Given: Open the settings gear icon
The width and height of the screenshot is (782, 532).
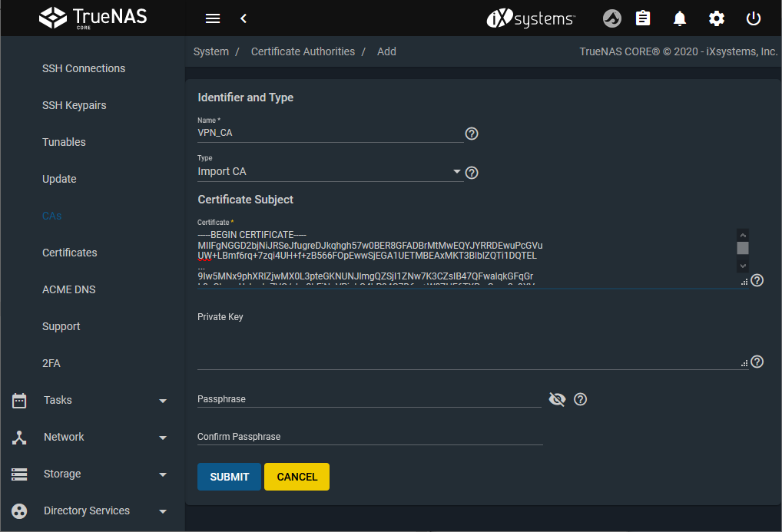Looking at the screenshot, I should point(717,18).
